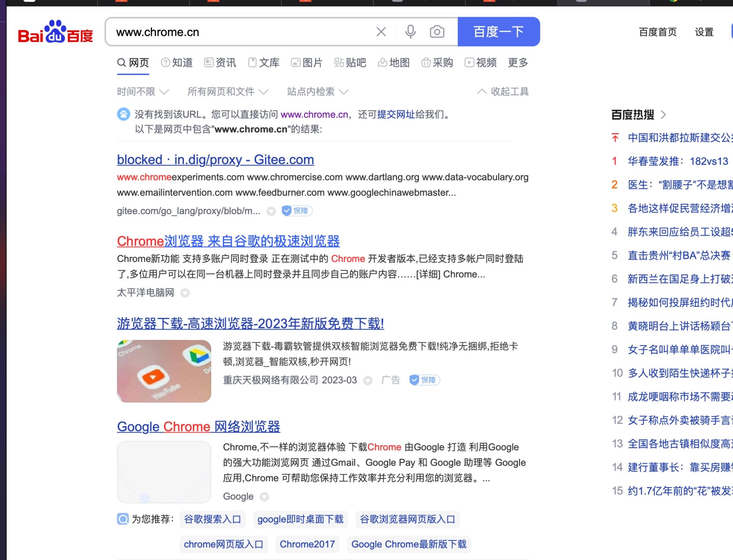
Task: Open the 采购 tab
Action: 437,63
